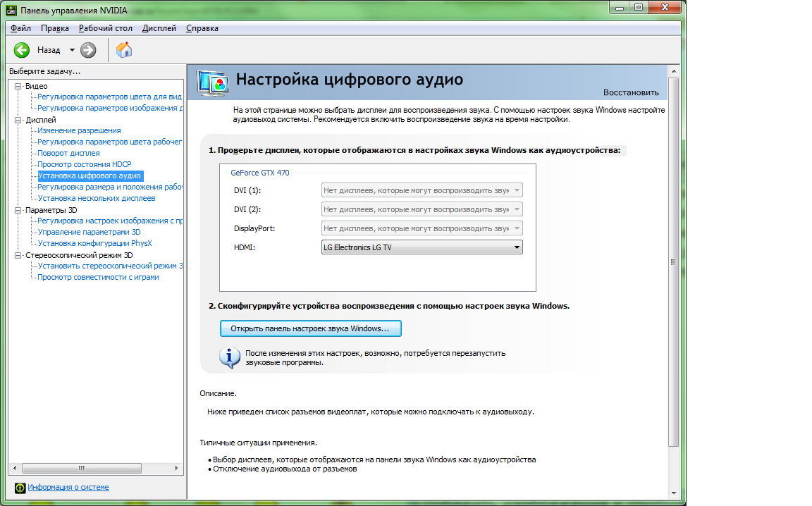812x506 pixels.
Task: Click the Параметры 3D category label
Action: [51, 210]
